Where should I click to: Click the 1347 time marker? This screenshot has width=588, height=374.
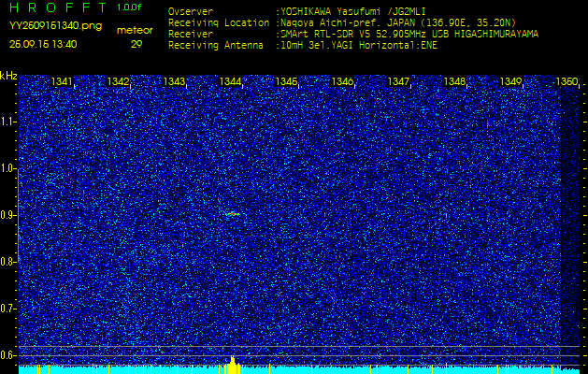[x=399, y=82]
